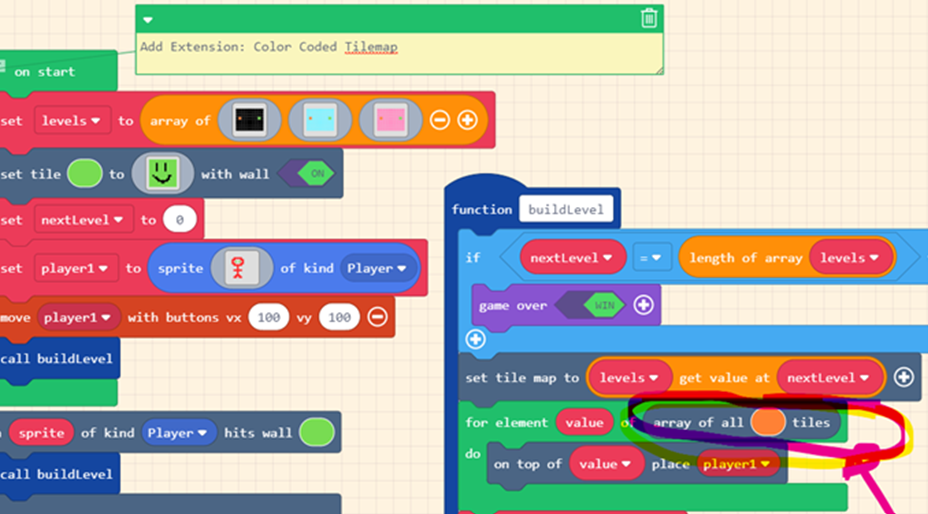The height and width of the screenshot is (514, 928).
Task: Select the 'call buildLevel' block under on start
Action: pyautogui.click(x=59, y=358)
